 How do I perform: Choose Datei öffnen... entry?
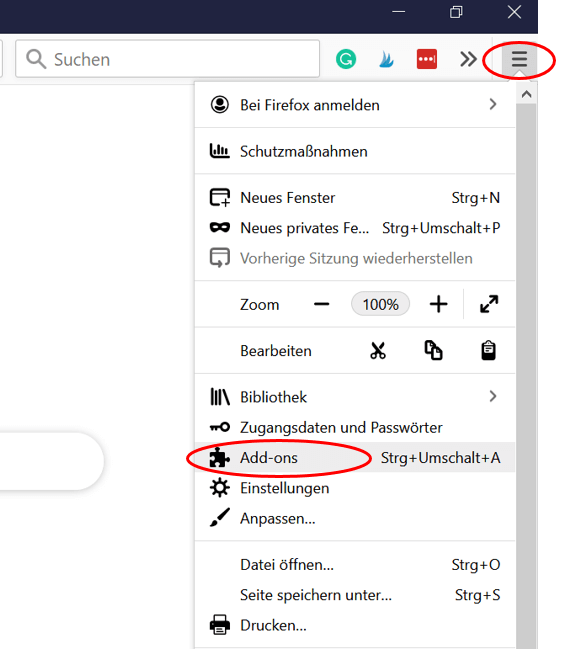[x=355, y=565]
